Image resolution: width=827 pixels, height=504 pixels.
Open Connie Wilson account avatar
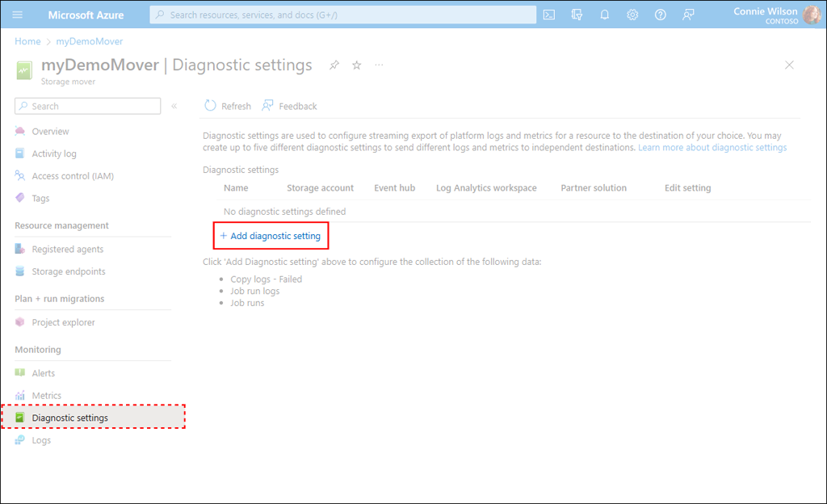(812, 15)
